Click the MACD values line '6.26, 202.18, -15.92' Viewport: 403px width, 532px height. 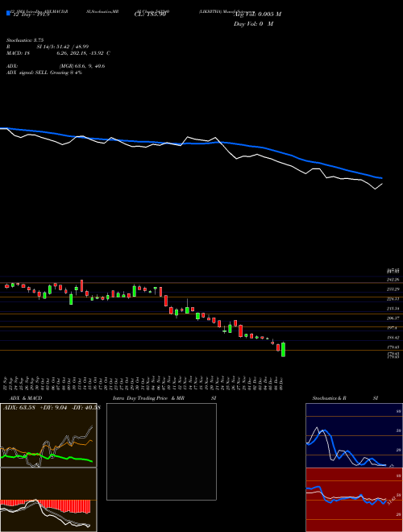click(81, 53)
